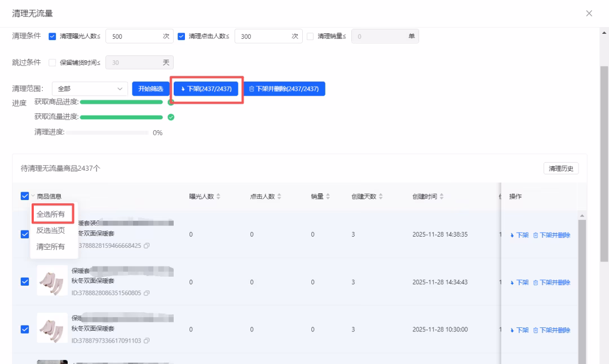Image resolution: width=609 pixels, height=364 pixels.
Task: Copy product ID ending in 668425
Action: (x=146, y=246)
